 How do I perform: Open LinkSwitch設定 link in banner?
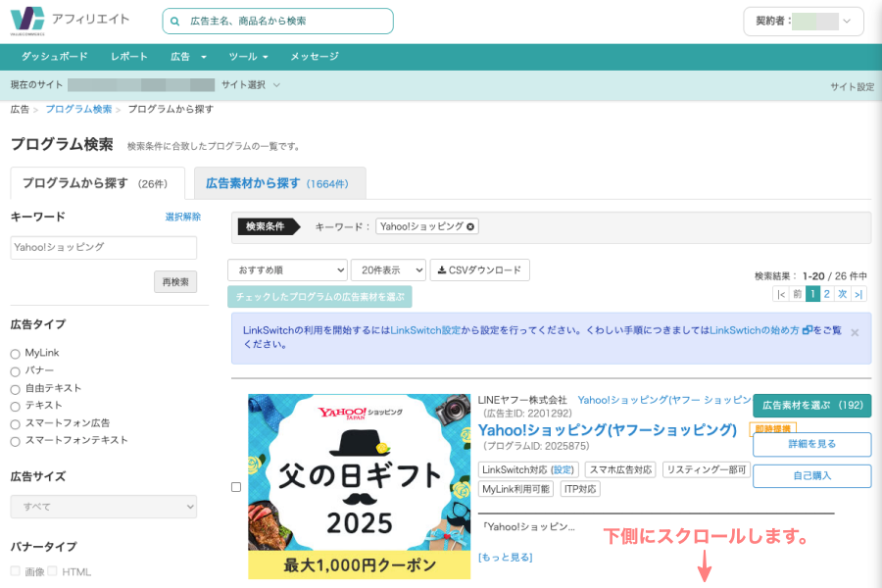click(425, 330)
